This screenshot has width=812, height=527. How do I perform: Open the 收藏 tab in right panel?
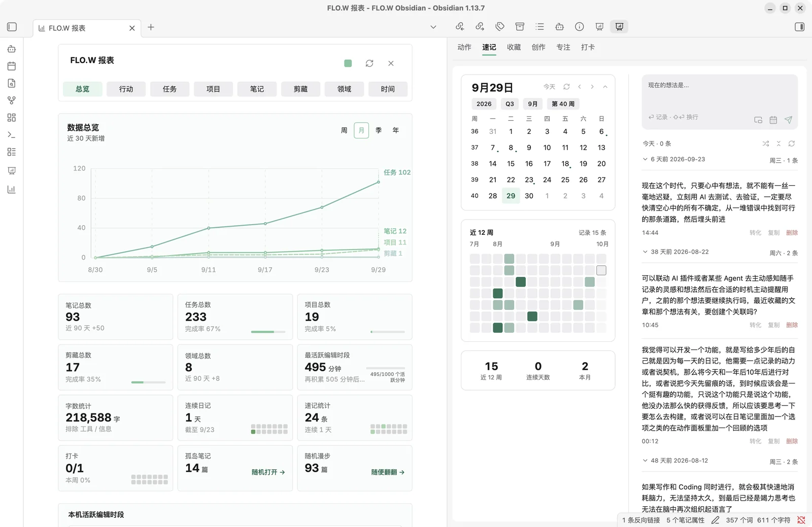[514, 47]
